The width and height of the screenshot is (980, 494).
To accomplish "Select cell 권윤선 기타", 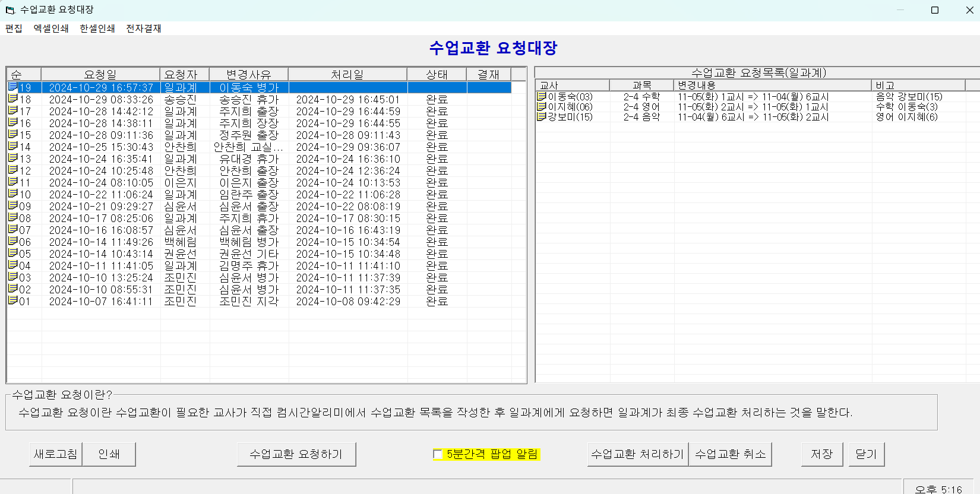I will 249,254.
